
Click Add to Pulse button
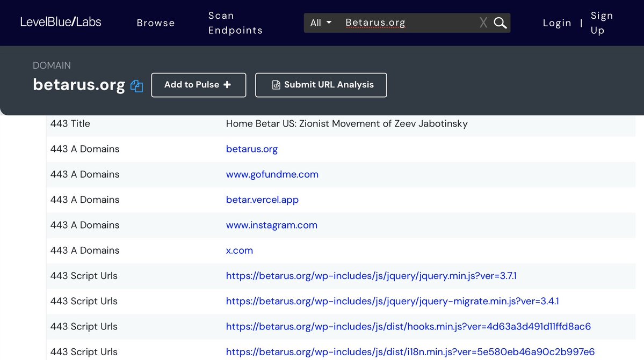(198, 85)
